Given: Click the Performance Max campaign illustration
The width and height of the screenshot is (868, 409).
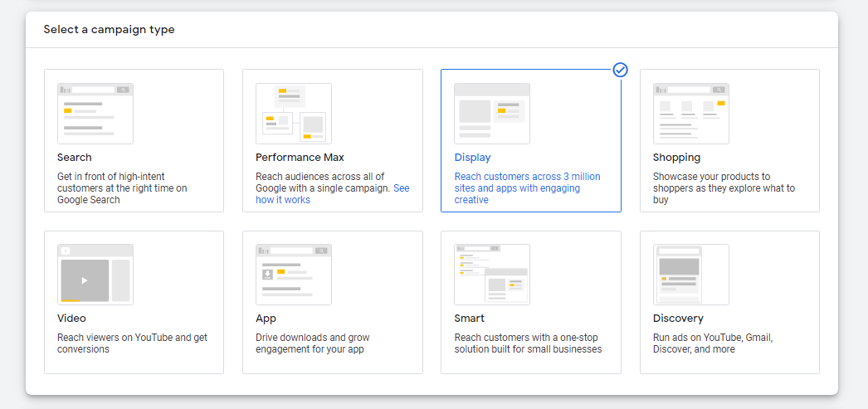Looking at the screenshot, I should click(x=293, y=114).
